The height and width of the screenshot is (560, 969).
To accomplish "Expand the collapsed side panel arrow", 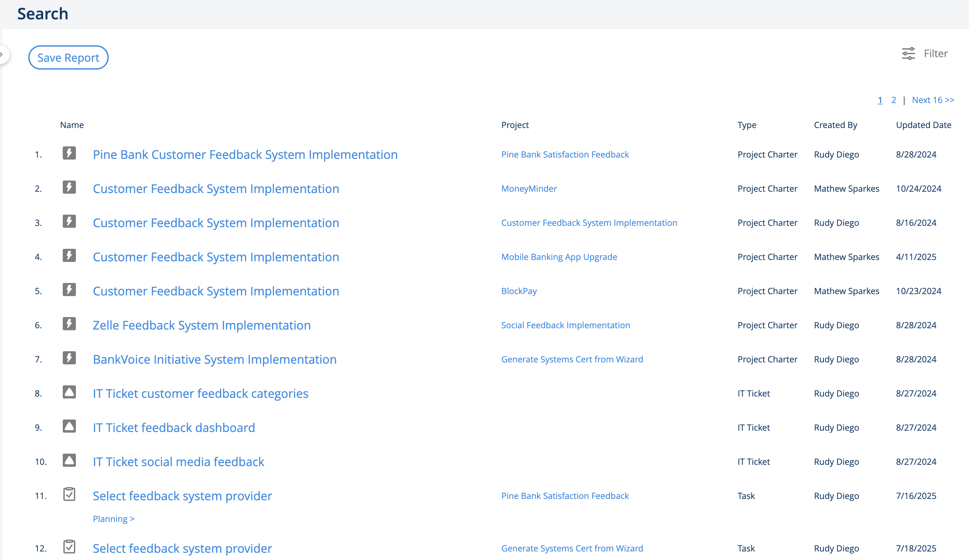I will click(2, 54).
